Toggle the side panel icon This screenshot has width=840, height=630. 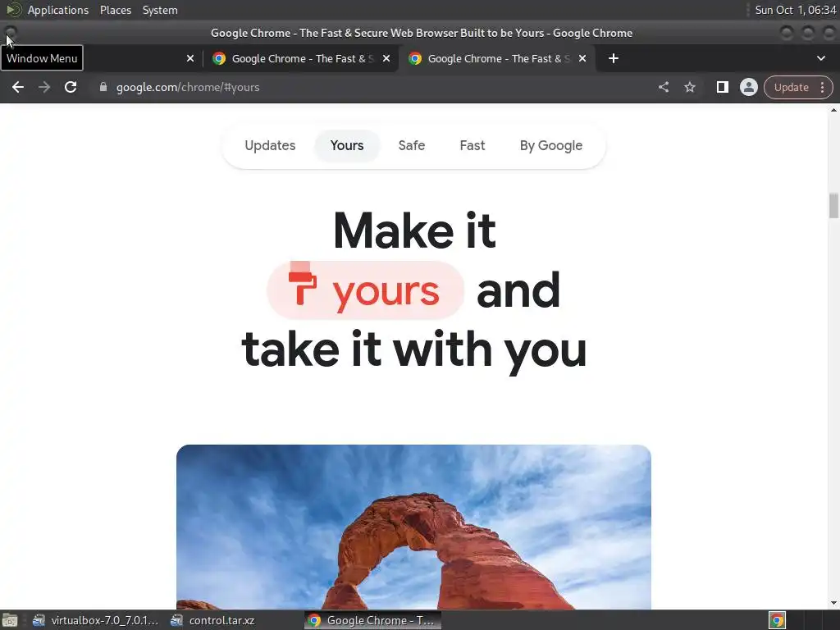point(722,87)
